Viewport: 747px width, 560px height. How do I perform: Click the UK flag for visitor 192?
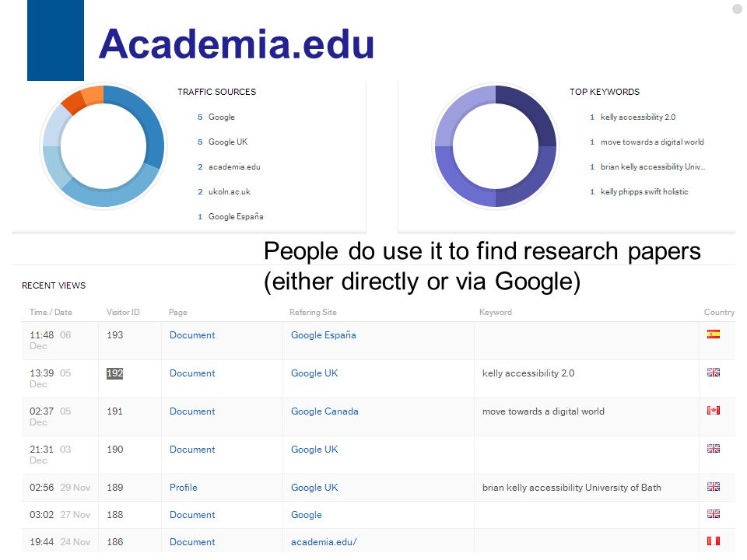point(714,373)
